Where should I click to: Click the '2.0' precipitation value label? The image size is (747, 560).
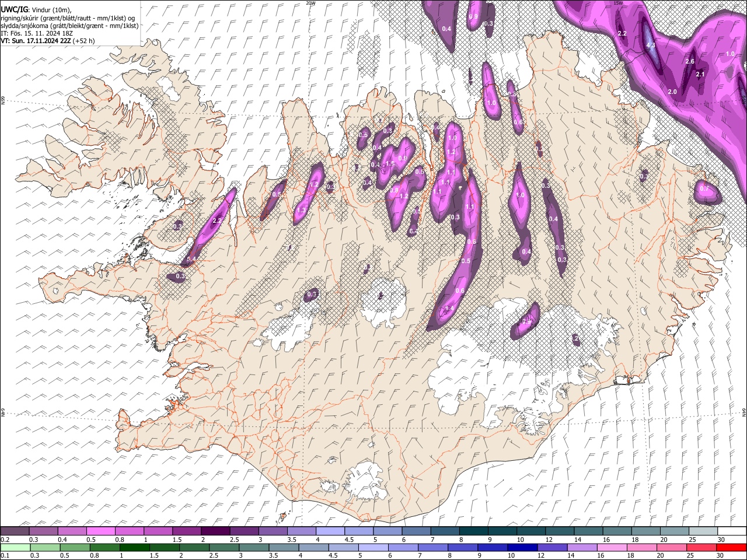672,92
